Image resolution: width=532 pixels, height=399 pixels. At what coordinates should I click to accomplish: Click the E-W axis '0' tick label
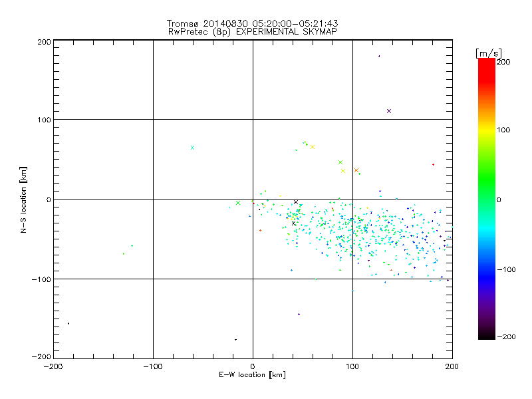253,366
